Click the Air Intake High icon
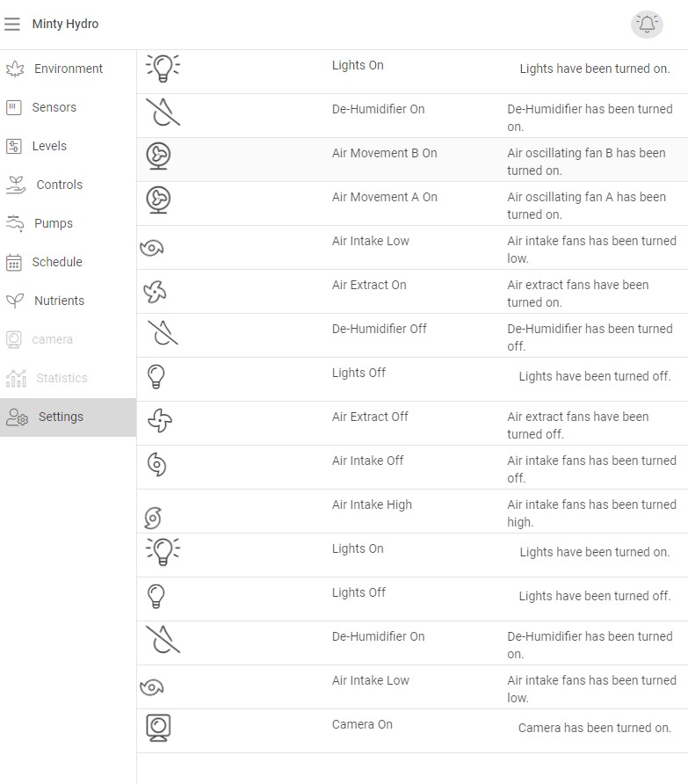Screen dimensions: 688x784 (x=153, y=517)
